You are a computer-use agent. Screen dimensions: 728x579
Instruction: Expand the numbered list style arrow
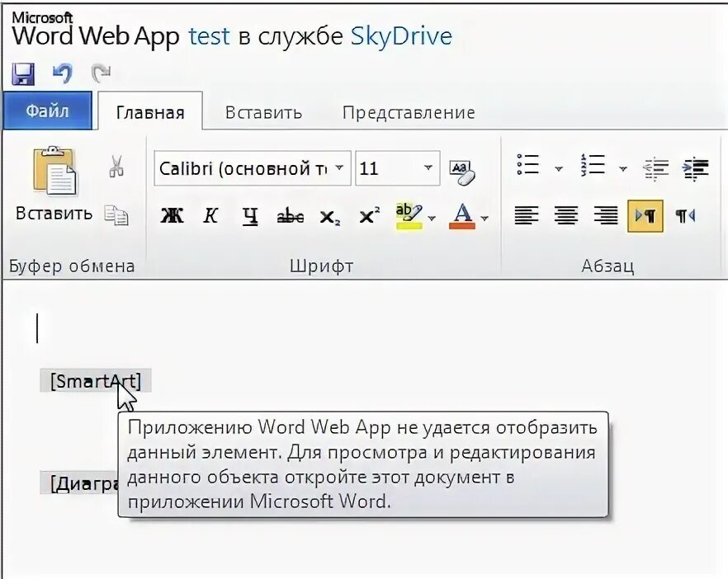[623, 168]
